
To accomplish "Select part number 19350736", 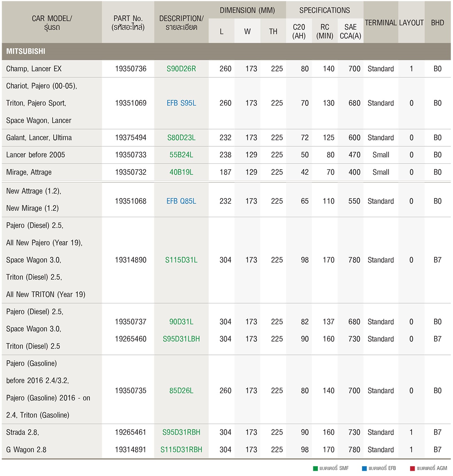I will click(131, 69).
